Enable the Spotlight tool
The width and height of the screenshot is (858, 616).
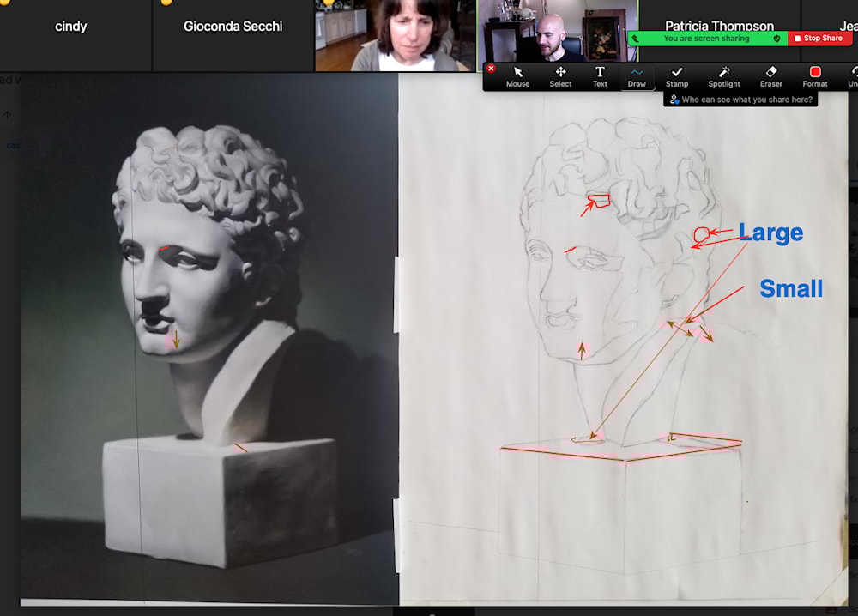coord(724,75)
